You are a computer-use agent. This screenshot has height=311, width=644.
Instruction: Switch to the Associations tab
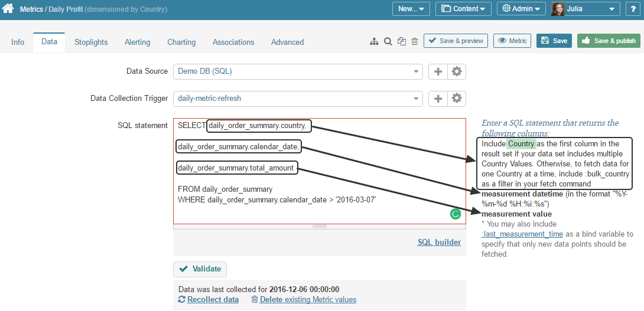pos(233,42)
